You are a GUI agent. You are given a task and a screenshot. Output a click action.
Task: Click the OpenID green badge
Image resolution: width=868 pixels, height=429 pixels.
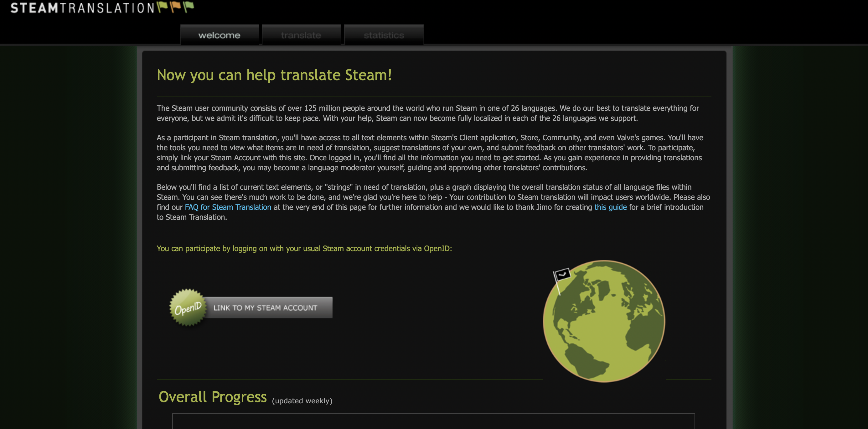coord(188,307)
